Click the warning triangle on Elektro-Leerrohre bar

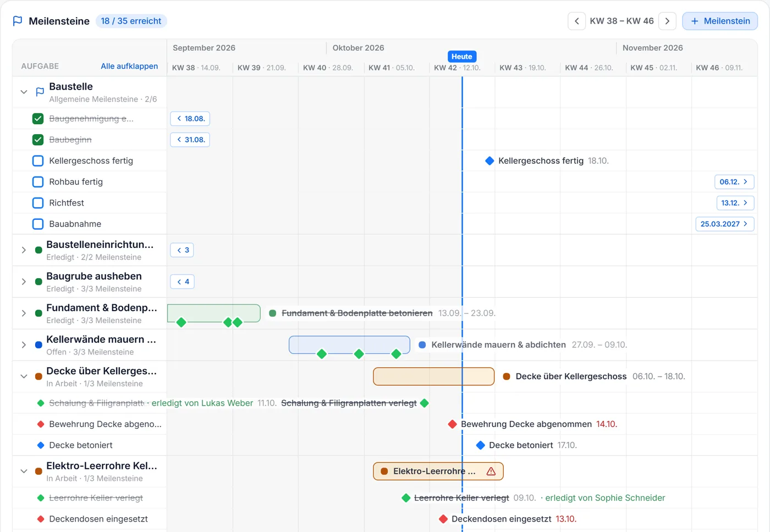491,471
